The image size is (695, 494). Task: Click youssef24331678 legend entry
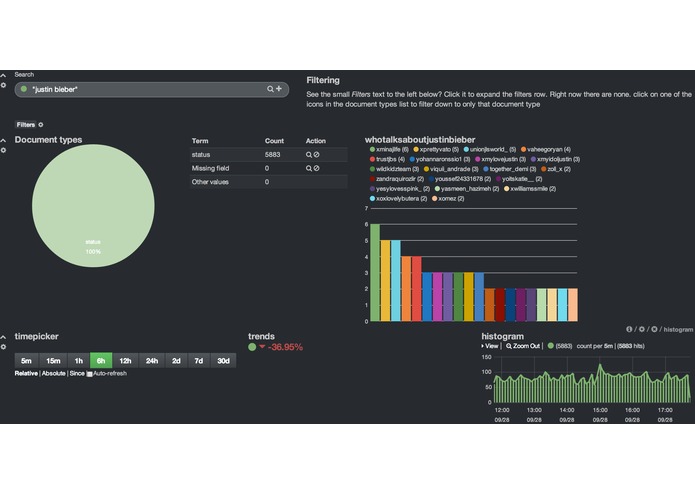pos(460,179)
